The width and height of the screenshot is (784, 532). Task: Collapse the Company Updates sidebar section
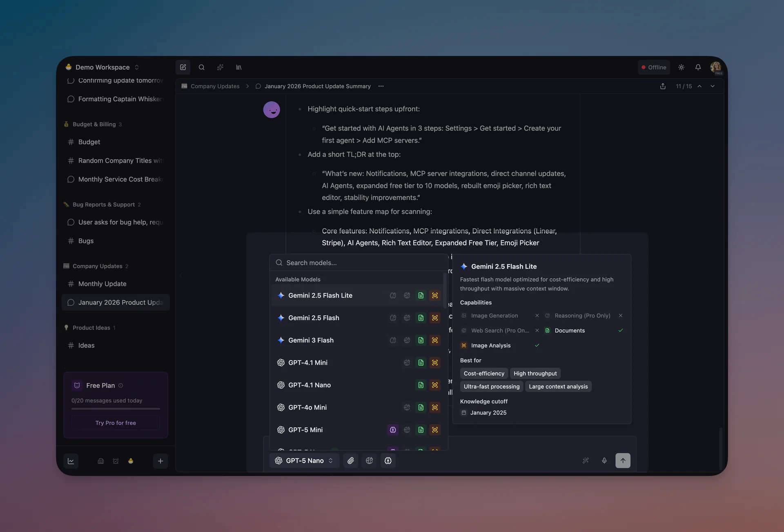(96, 266)
